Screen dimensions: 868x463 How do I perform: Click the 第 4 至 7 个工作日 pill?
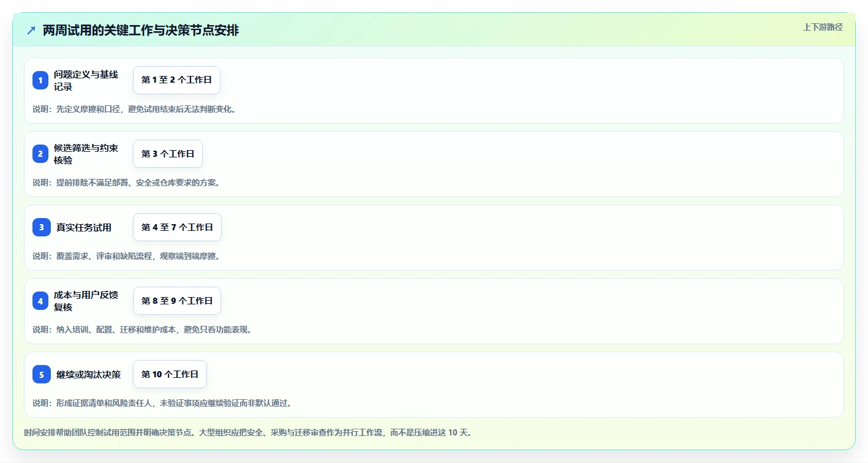coord(177,227)
